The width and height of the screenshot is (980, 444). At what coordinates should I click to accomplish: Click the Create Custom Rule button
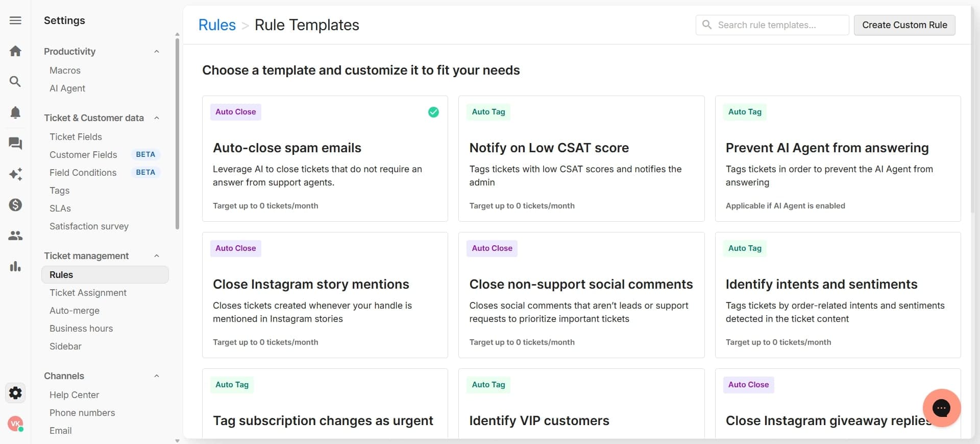(x=904, y=25)
